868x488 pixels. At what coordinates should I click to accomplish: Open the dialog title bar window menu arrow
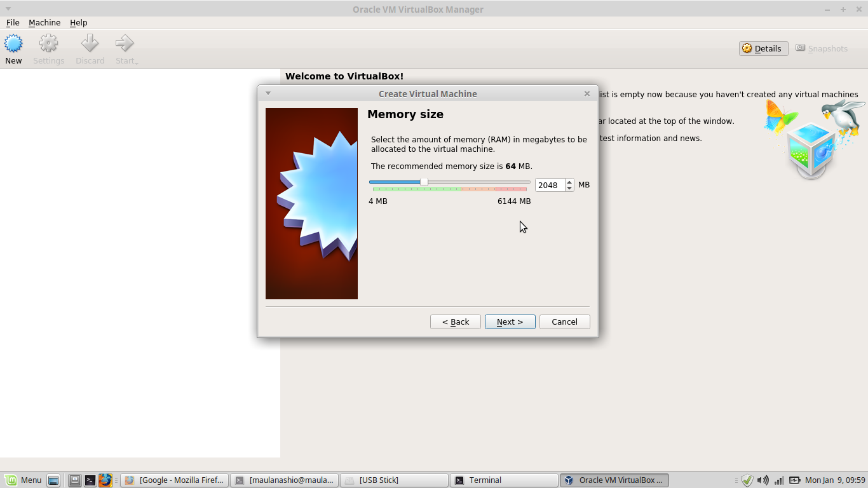[268, 93]
